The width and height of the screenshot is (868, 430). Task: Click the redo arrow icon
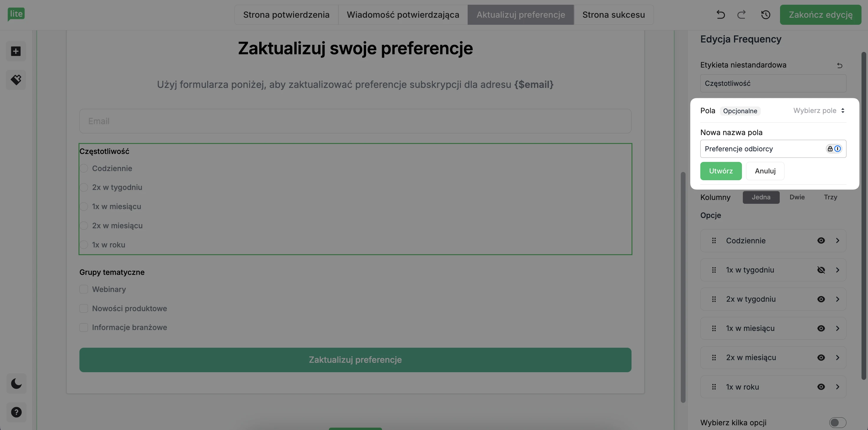(741, 14)
